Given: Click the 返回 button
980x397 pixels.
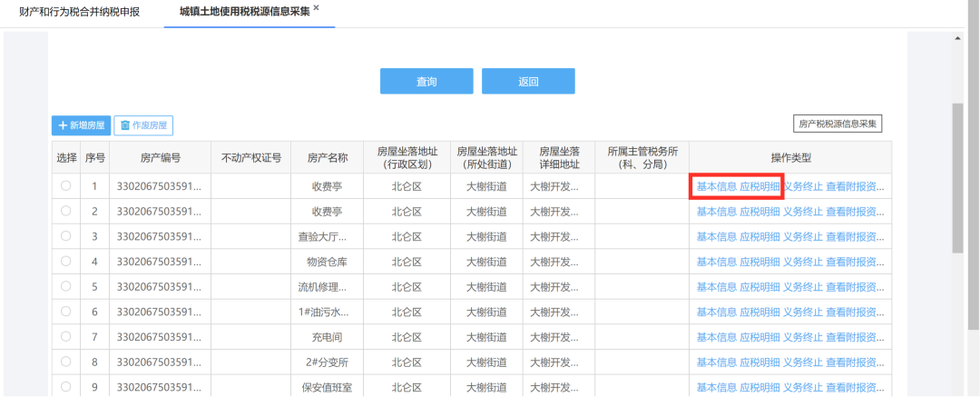Looking at the screenshot, I should click(528, 82).
